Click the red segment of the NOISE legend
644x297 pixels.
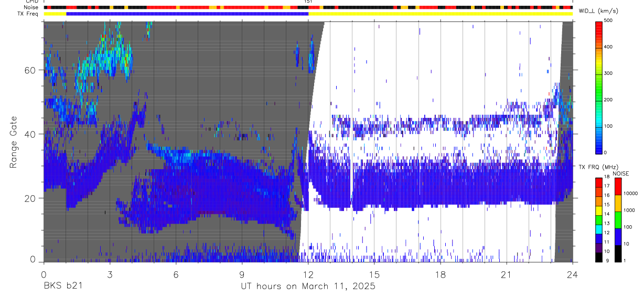coord(618,186)
